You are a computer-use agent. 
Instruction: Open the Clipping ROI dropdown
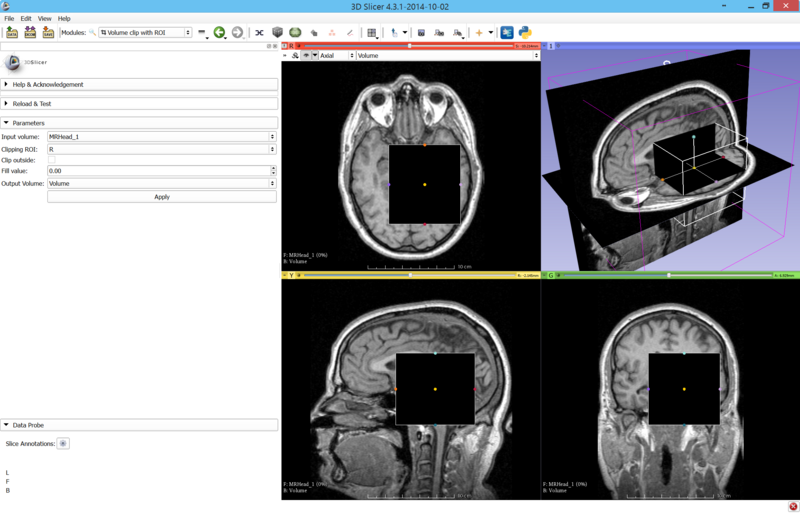(162, 150)
